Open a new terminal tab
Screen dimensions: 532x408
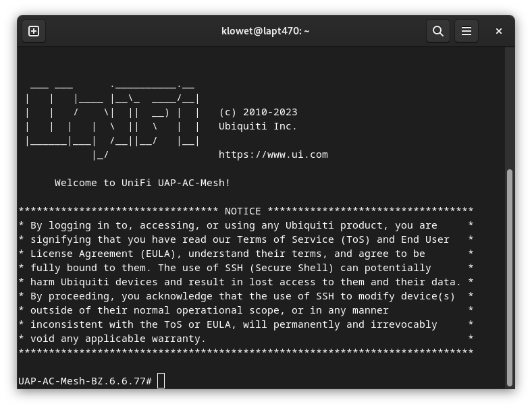coord(34,31)
